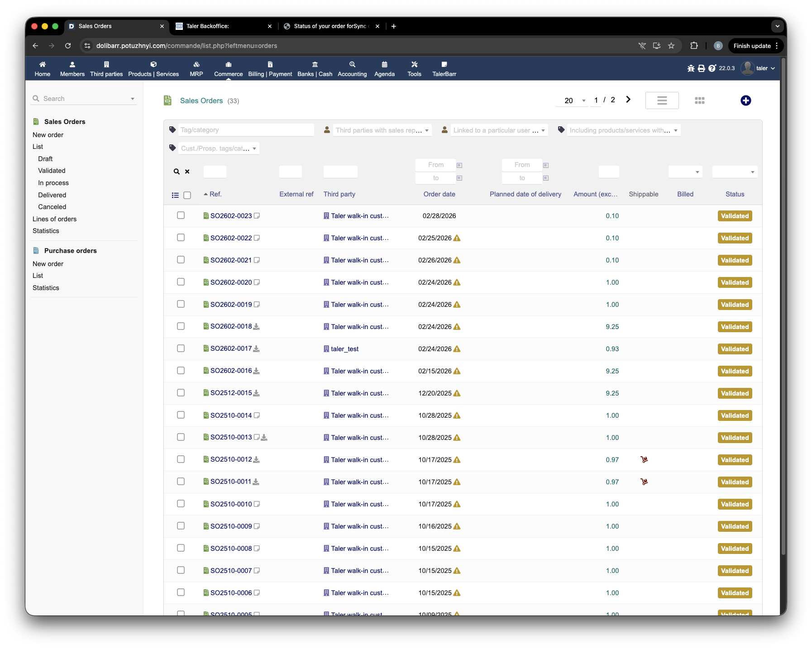Open the Billing | Payment menu

(x=270, y=69)
